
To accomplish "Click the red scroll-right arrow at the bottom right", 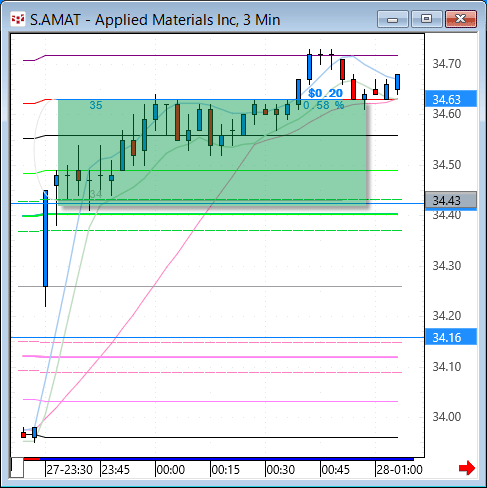I will coord(467,468).
